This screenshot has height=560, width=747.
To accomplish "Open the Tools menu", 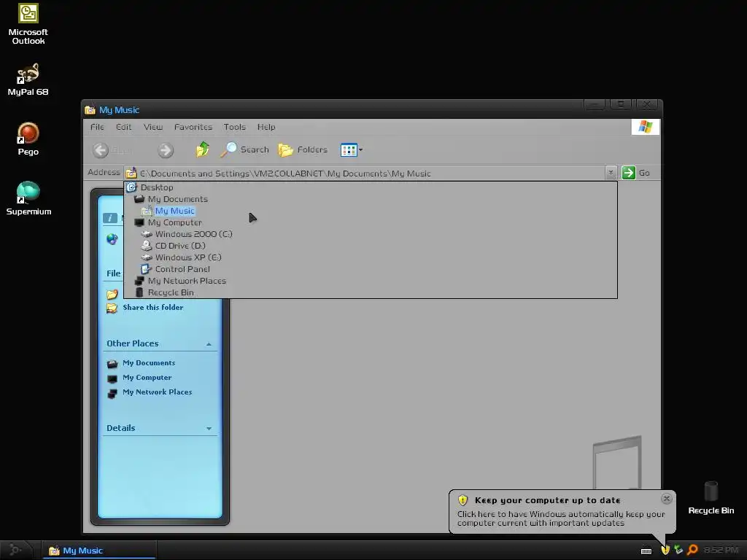I will pyautogui.click(x=234, y=127).
